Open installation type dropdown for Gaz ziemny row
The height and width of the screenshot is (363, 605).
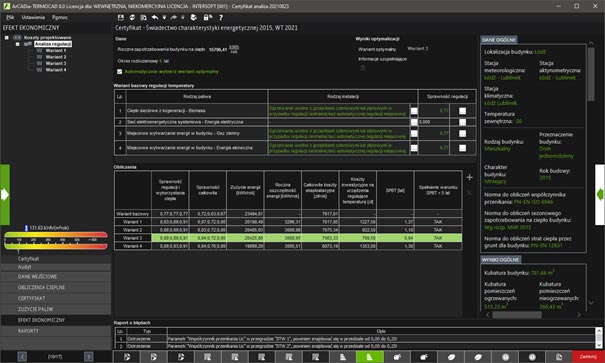(x=414, y=134)
